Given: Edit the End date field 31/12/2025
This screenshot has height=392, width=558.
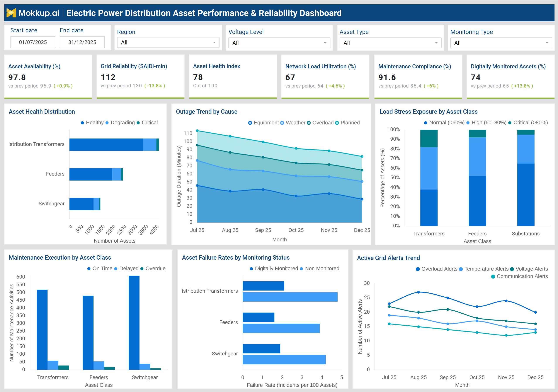Looking at the screenshot, I should click(x=82, y=42).
